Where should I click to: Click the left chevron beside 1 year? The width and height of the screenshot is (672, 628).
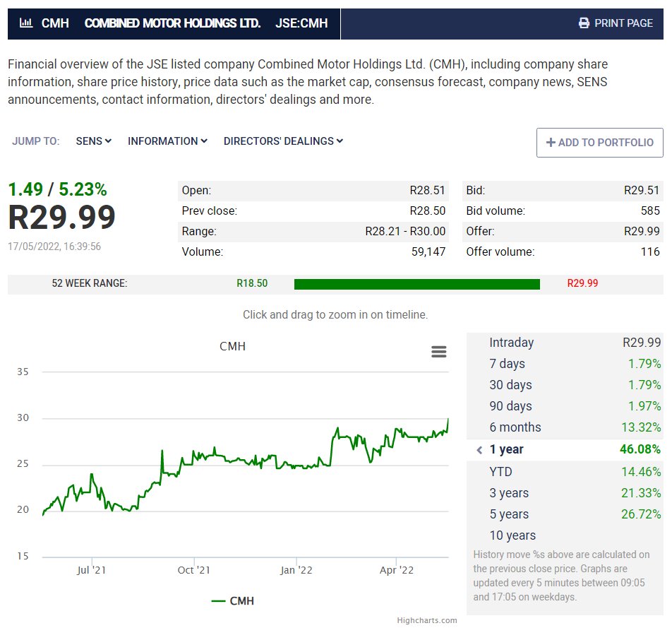tap(479, 450)
